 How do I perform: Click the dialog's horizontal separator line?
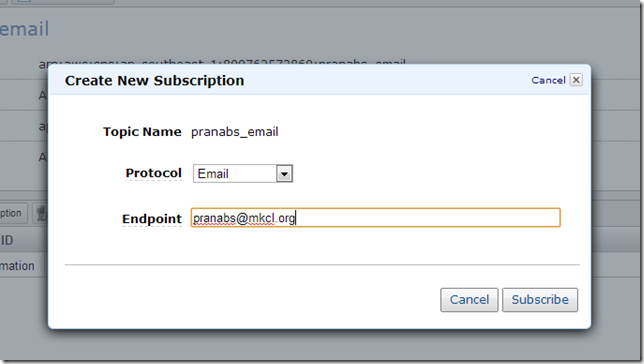point(322,265)
